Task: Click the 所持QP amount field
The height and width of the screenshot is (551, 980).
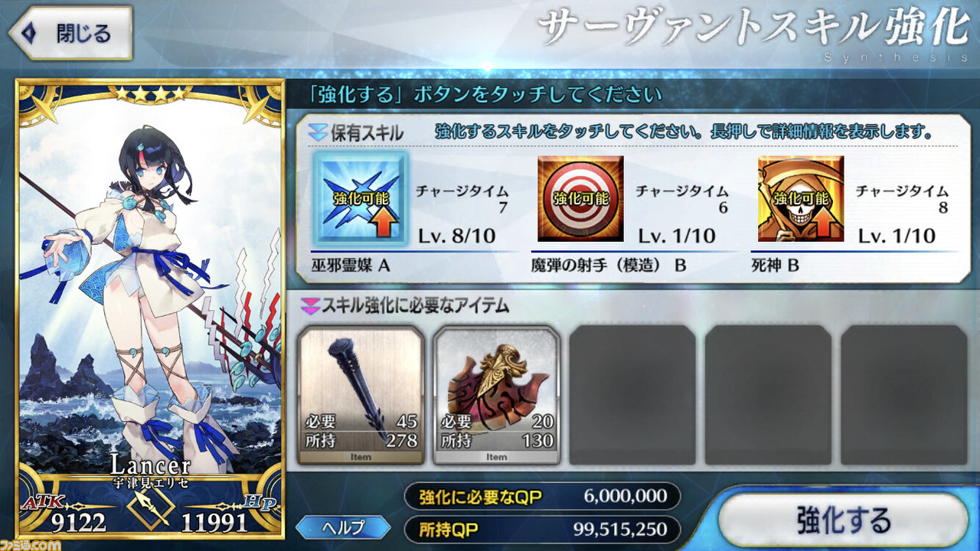Action: coord(542,528)
